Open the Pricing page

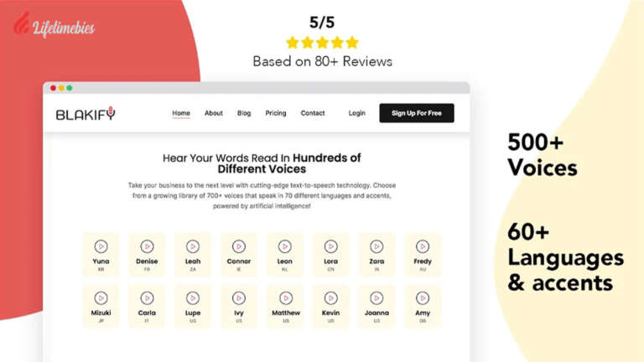(276, 113)
